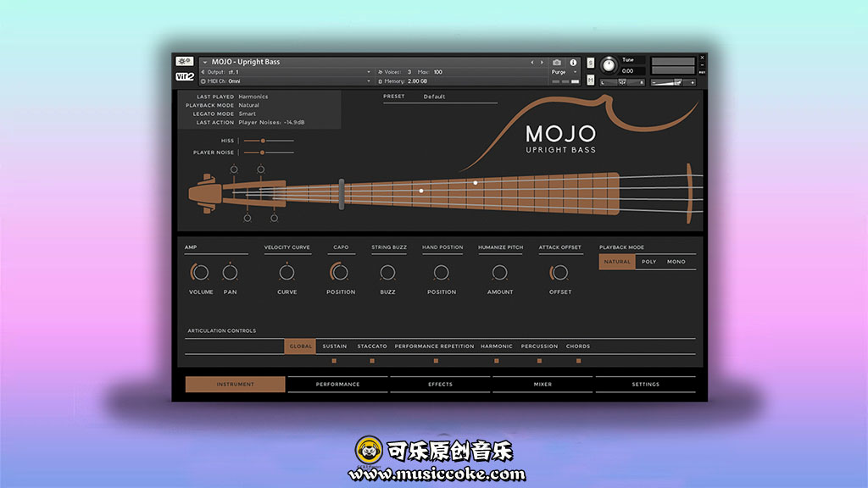Switch to Harmonic articulation tab
The height and width of the screenshot is (488, 868).
tap(497, 347)
